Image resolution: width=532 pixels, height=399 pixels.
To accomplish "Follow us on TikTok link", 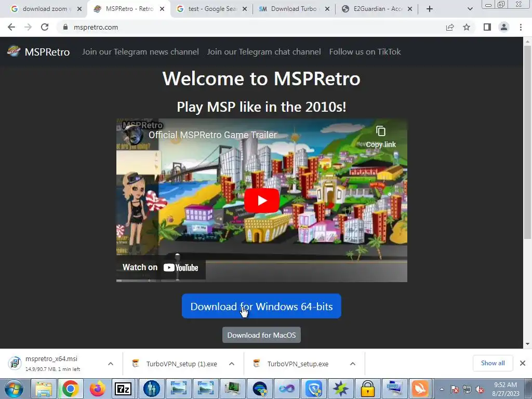I will [365, 51].
